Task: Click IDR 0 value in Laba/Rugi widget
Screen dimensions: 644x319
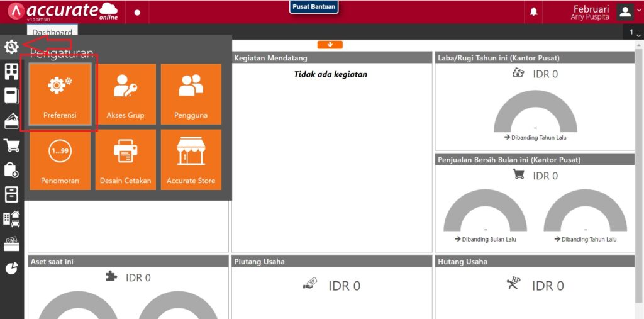Action: coord(545,74)
